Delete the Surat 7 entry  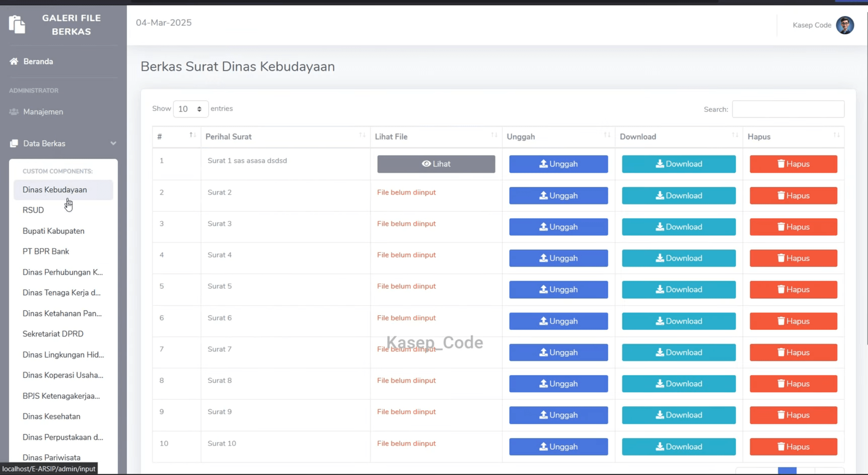pos(793,352)
